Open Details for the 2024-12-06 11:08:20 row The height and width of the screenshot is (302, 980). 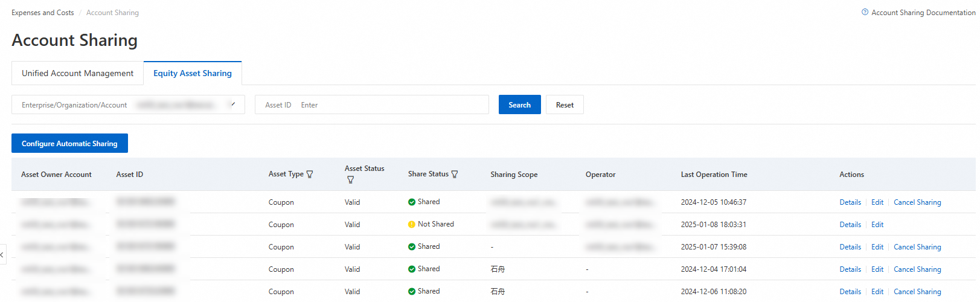click(850, 292)
